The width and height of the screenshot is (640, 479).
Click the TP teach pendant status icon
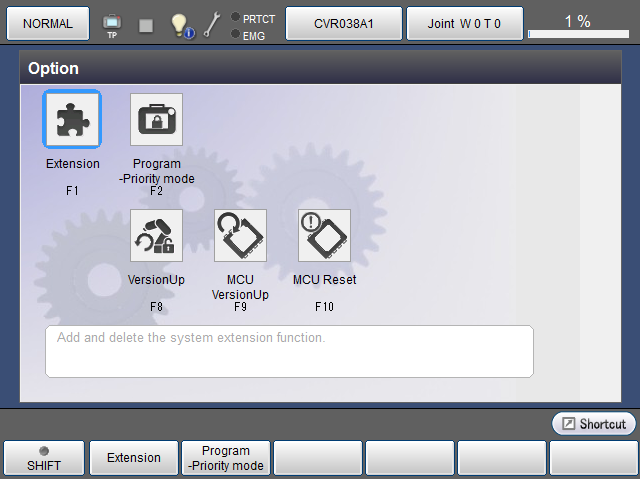click(112, 23)
